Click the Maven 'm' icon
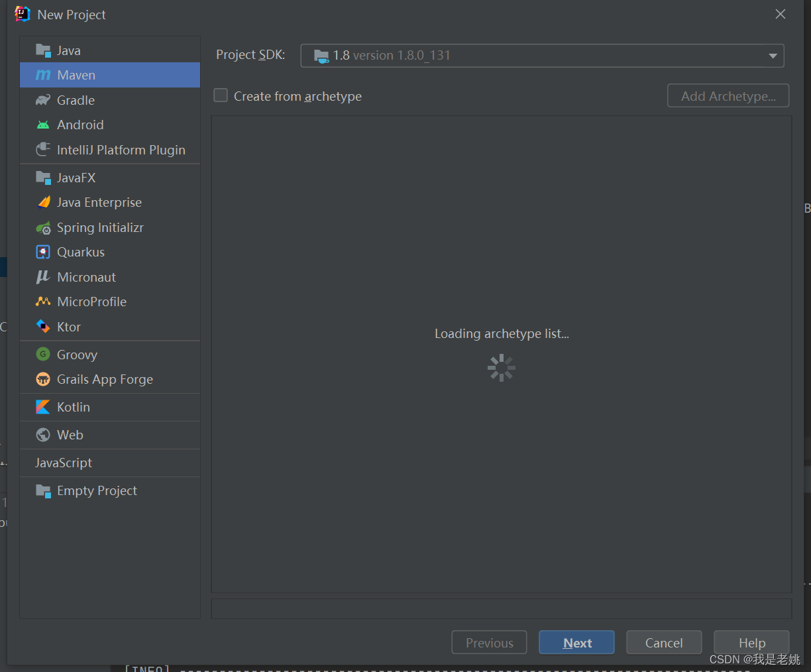 pyautogui.click(x=43, y=75)
